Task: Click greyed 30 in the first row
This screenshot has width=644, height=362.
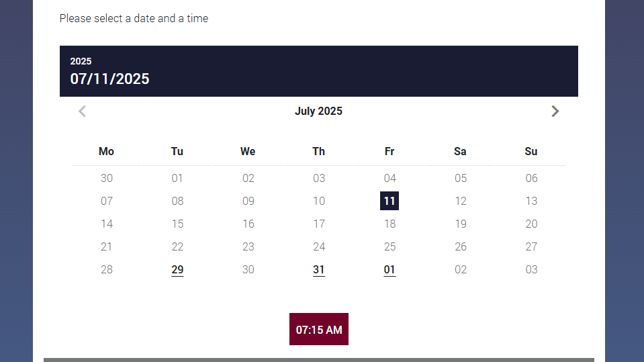Action: tap(106, 179)
